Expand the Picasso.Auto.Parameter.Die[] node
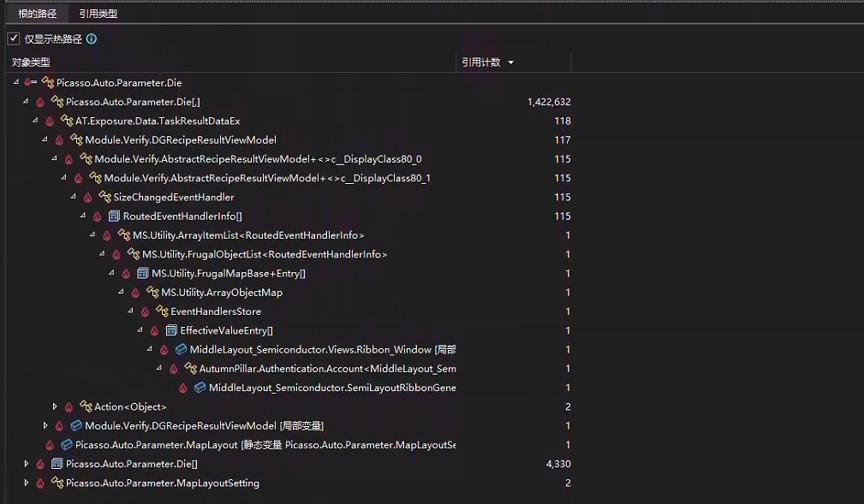This screenshot has height=504, width=864. click(x=27, y=464)
